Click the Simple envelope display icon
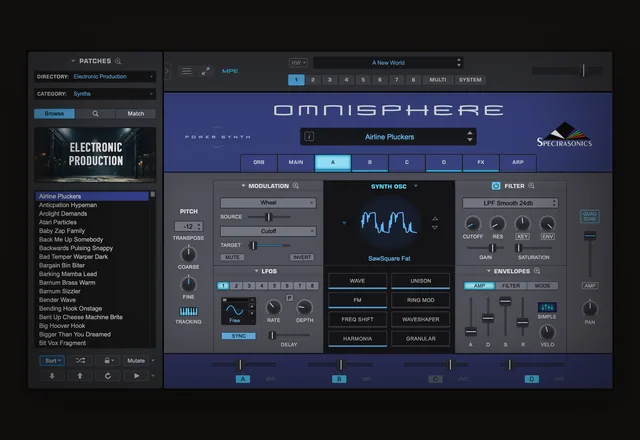 (x=547, y=307)
